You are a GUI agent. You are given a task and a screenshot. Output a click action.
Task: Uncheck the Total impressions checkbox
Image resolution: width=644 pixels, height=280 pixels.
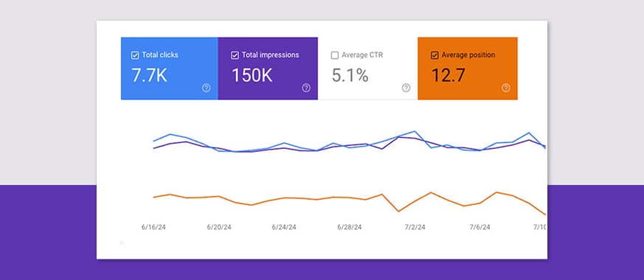point(235,55)
